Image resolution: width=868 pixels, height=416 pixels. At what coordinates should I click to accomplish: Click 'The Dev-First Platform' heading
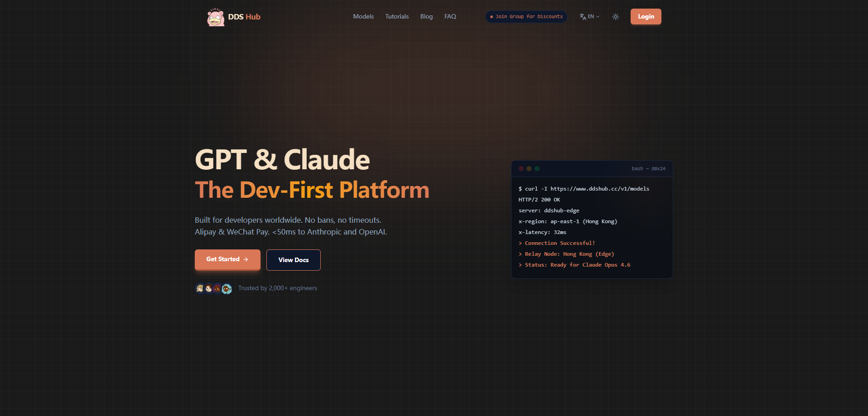tap(312, 190)
